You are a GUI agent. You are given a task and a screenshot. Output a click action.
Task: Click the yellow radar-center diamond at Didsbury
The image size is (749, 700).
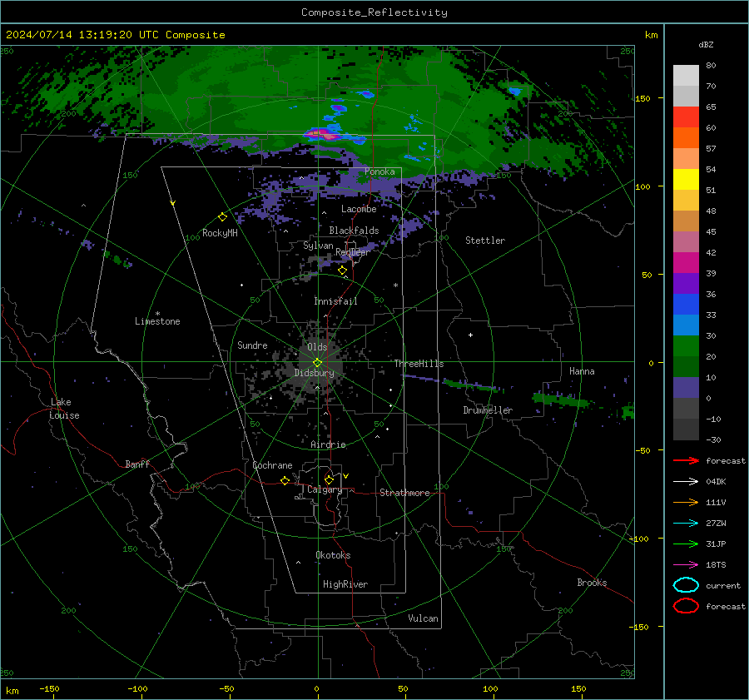[x=317, y=363]
